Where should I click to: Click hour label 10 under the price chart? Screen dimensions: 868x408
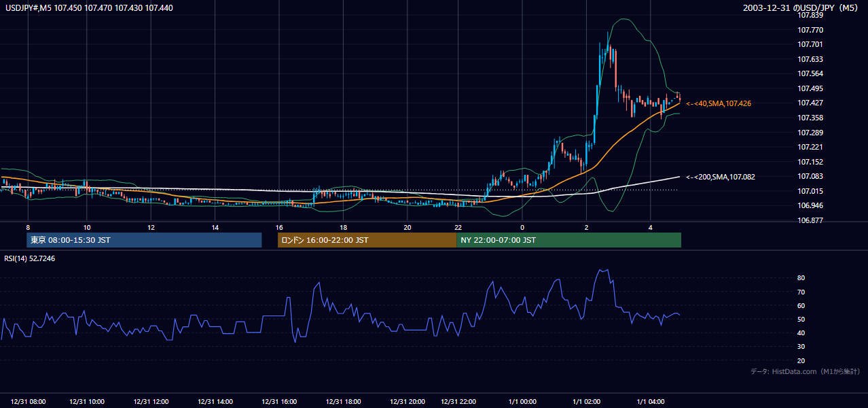pyautogui.click(x=87, y=227)
